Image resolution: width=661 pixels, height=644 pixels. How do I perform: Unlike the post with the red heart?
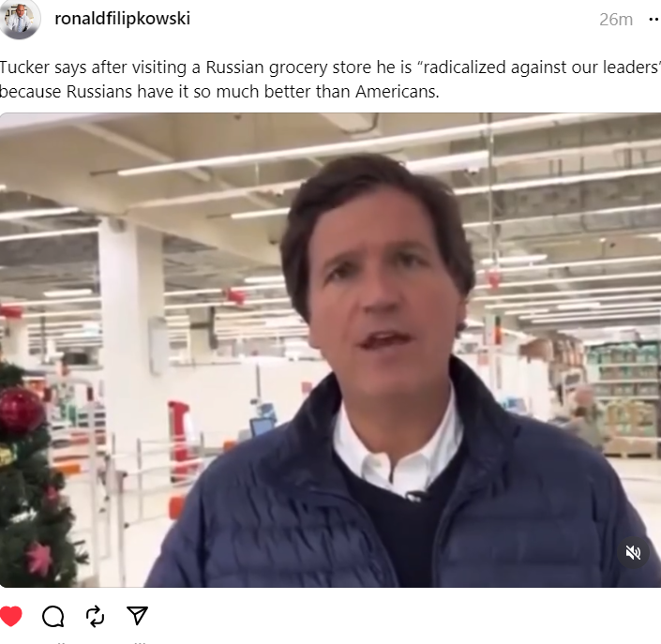point(11,616)
